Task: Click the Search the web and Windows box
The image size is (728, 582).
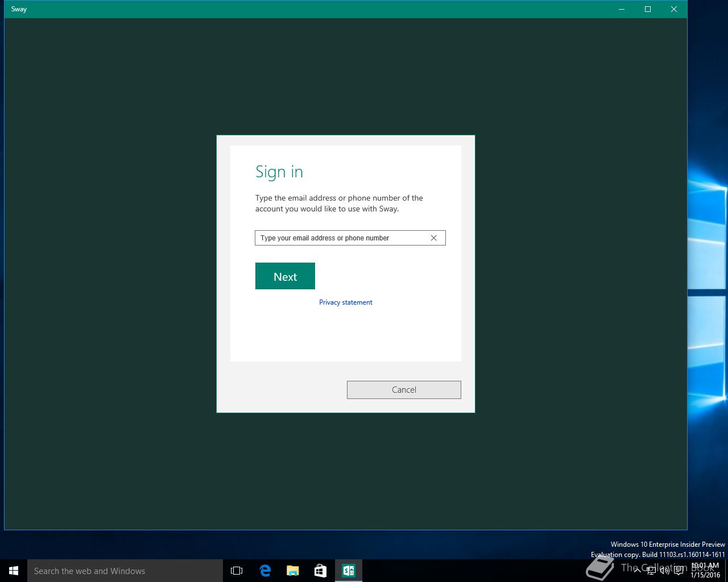Action: (x=125, y=571)
